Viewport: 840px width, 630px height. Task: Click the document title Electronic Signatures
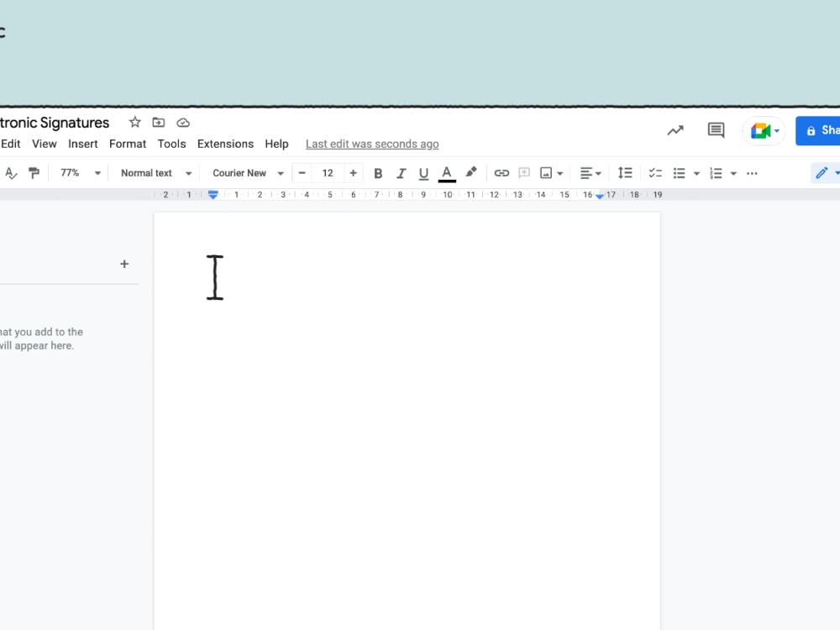[55, 123]
